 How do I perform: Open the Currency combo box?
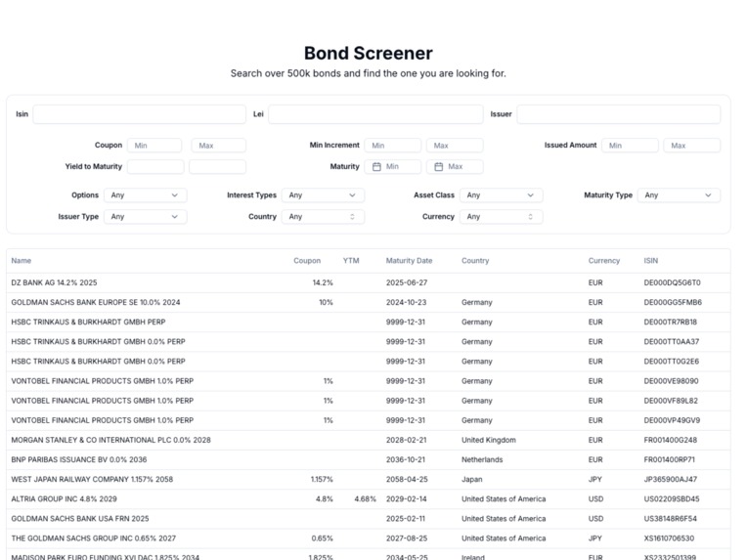tap(502, 217)
